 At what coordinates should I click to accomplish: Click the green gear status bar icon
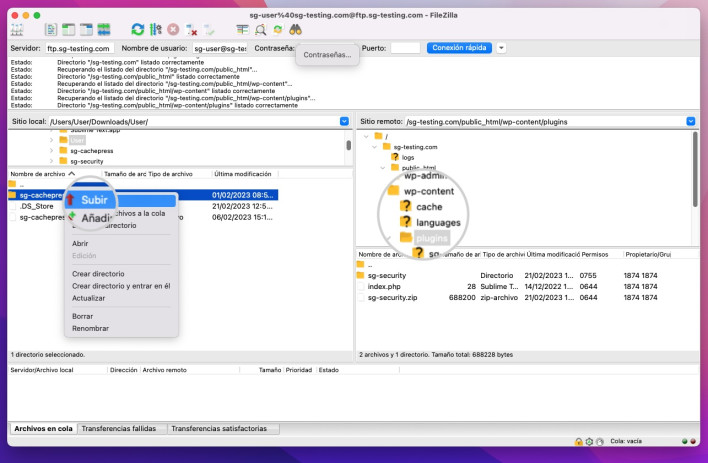click(589, 441)
